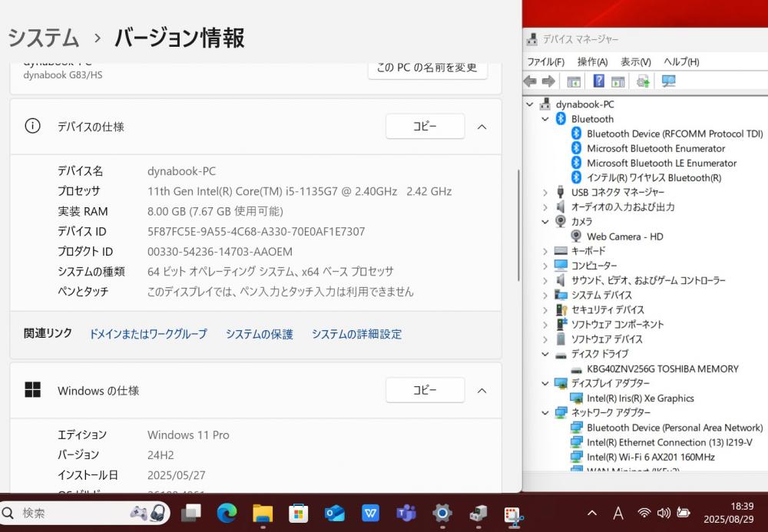Select Intel(R) Wi-Fi 6 AX201 160MHz adapter

[x=651, y=457]
